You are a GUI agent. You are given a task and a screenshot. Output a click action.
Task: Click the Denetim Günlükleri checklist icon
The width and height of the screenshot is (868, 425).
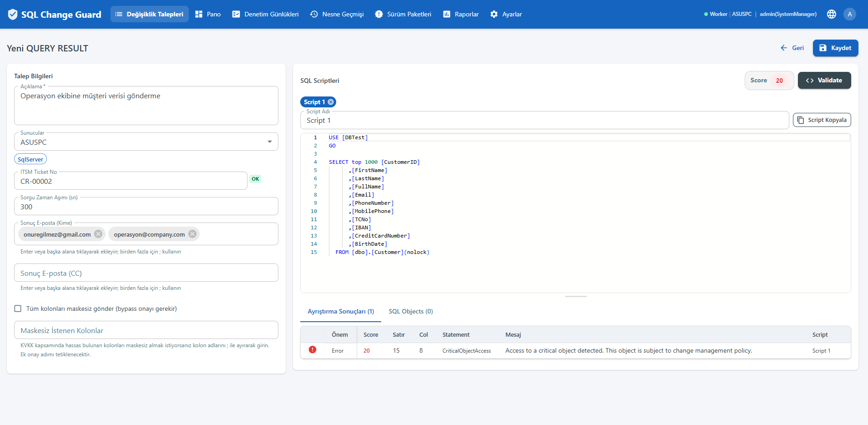236,14
